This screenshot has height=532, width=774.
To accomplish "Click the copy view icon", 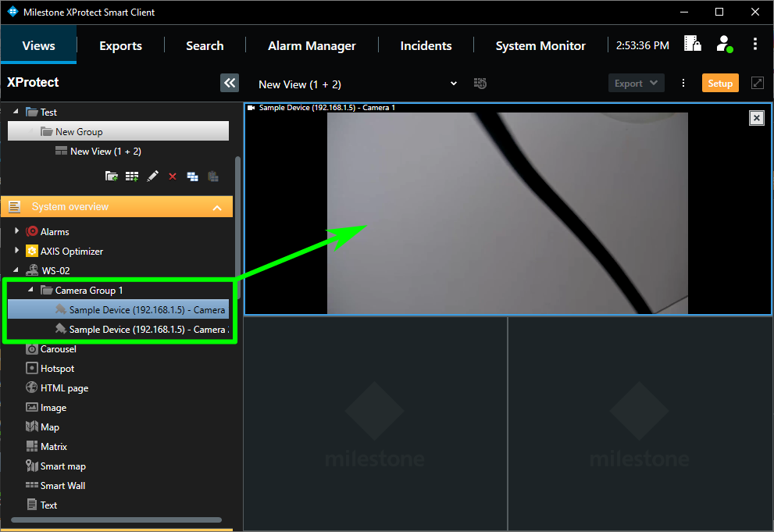I will (193, 177).
